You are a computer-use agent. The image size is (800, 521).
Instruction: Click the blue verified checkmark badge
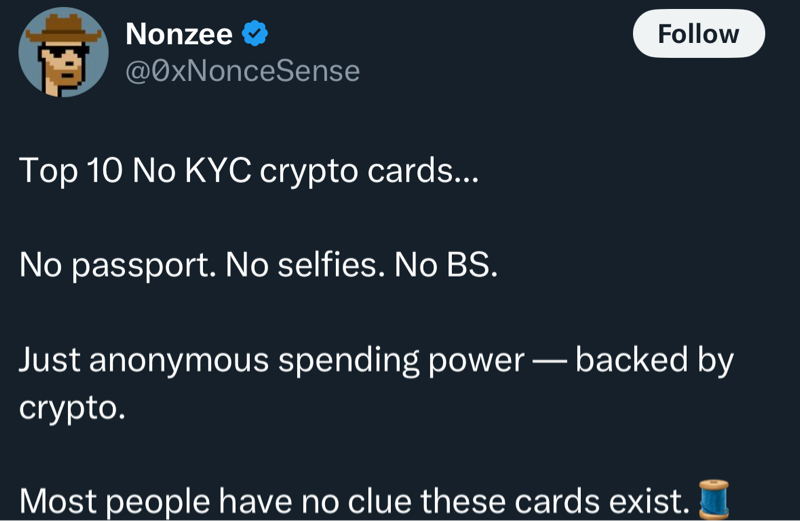click(256, 34)
